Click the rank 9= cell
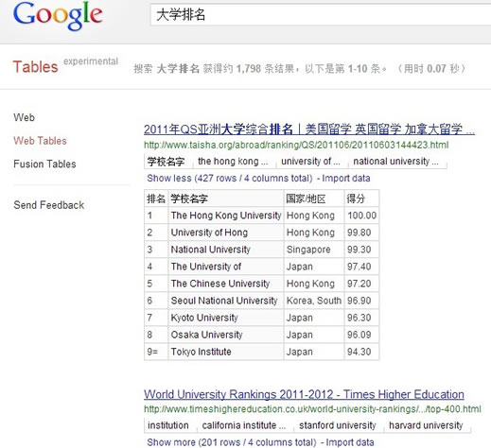 point(156,352)
